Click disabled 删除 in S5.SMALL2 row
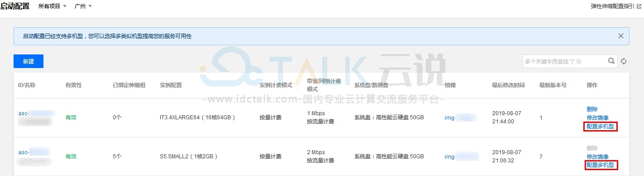 click(x=592, y=148)
